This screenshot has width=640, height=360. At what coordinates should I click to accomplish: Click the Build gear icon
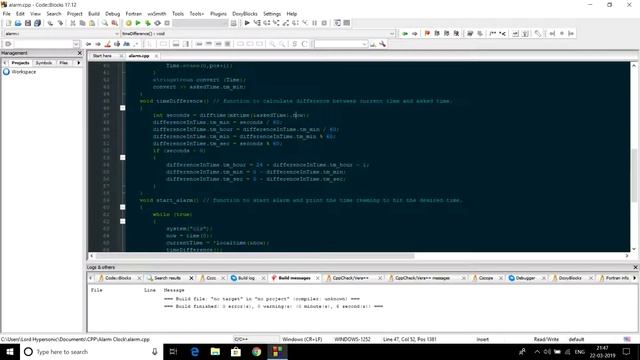[129, 23]
